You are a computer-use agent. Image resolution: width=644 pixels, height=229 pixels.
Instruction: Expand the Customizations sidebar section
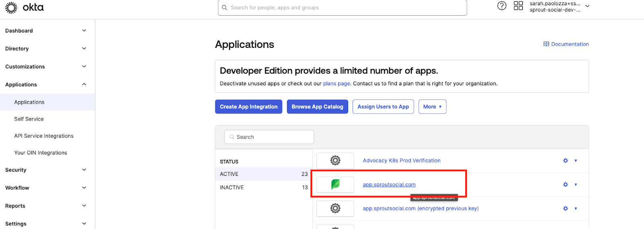coord(84,66)
